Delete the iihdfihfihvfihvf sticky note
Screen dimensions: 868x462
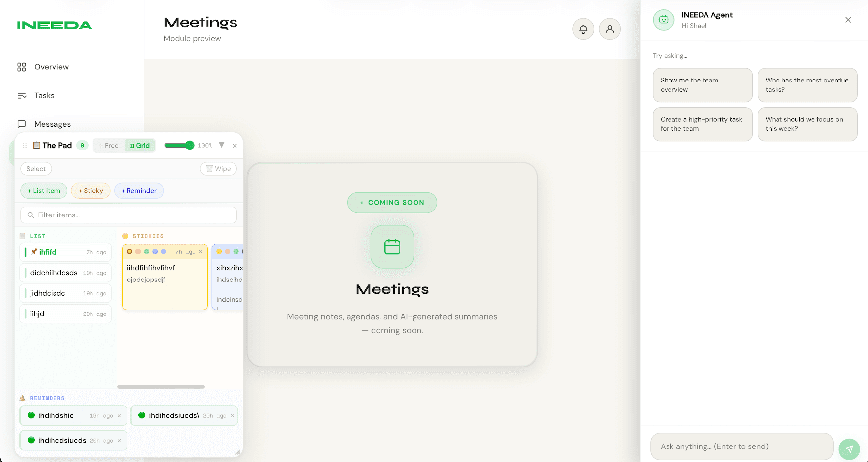(201, 252)
